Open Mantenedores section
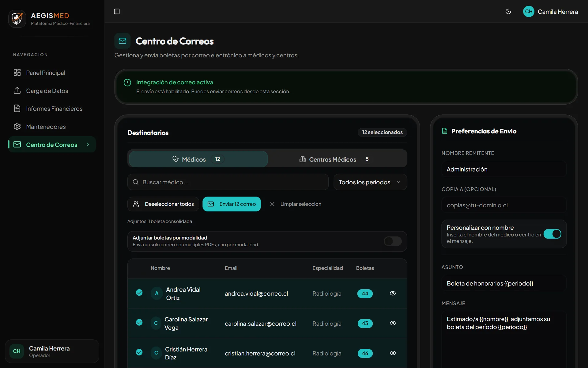588x368 pixels. pos(52,127)
